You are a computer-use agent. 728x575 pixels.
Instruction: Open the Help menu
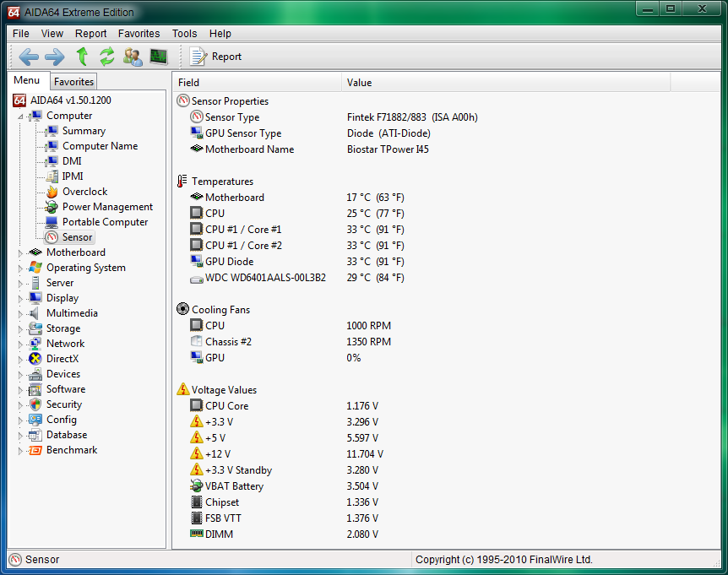point(220,34)
